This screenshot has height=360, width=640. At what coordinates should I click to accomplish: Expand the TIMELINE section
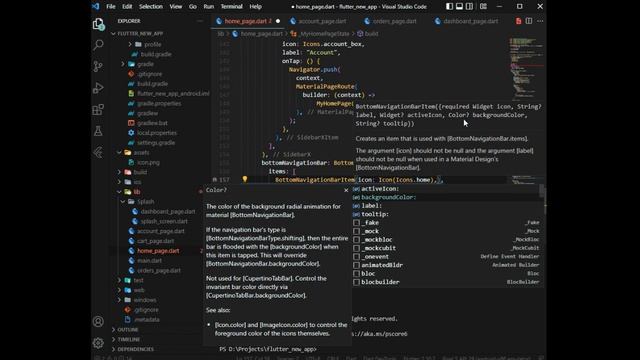pos(128,340)
